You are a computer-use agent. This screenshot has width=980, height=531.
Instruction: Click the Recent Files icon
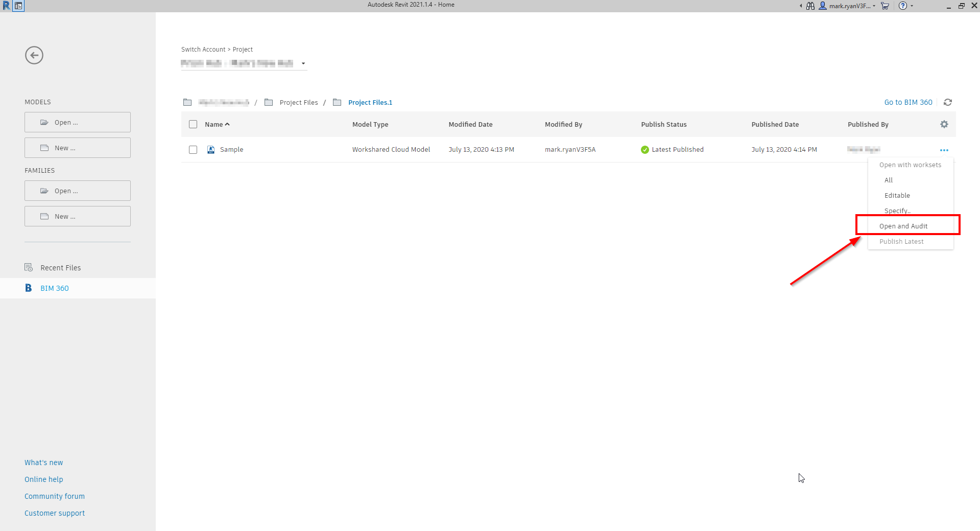[29, 267]
